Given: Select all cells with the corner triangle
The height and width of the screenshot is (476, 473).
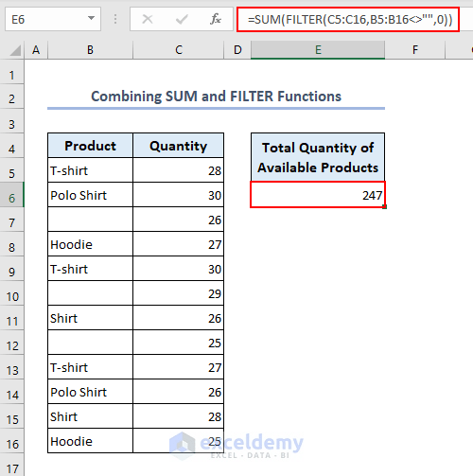Looking at the screenshot, I should pyautogui.click(x=15, y=50).
